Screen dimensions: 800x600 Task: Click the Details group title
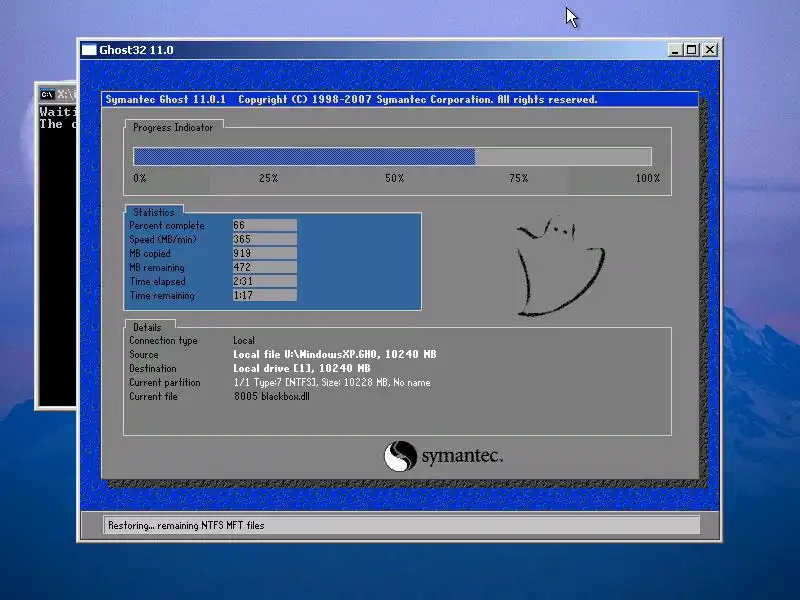[x=147, y=328]
